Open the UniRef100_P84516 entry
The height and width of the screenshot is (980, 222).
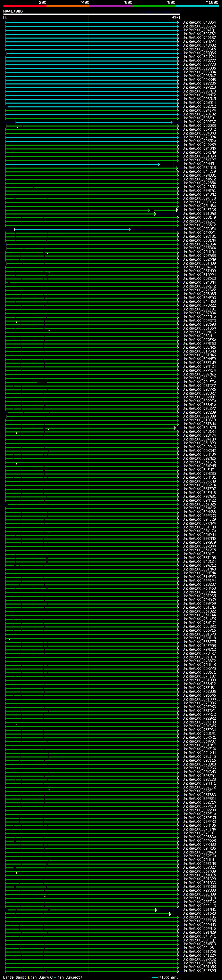point(199,168)
